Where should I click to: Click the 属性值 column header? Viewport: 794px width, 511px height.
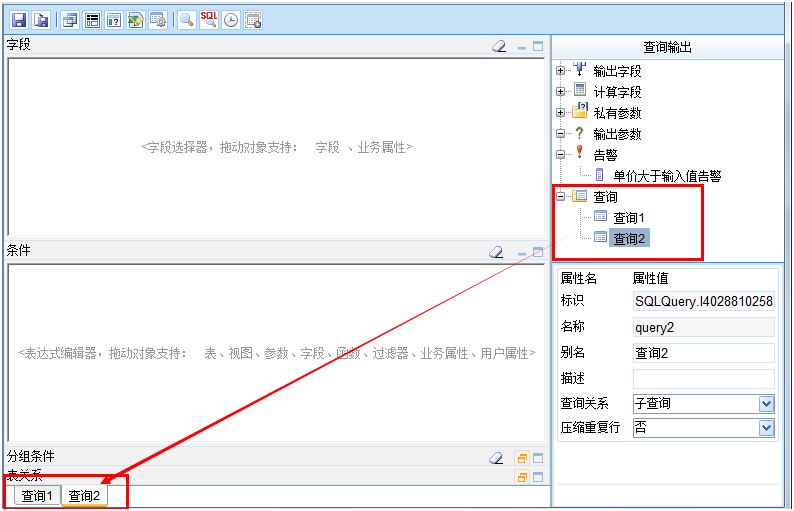pyautogui.click(x=650, y=278)
